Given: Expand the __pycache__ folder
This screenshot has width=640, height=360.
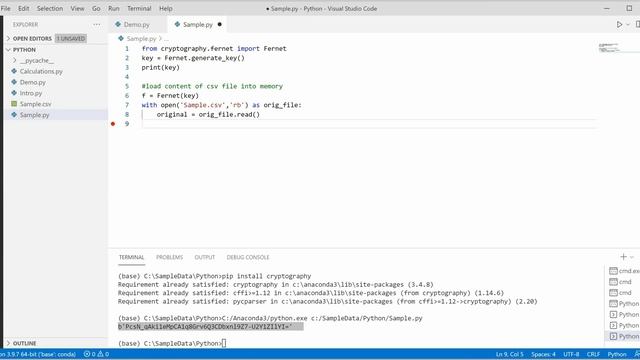Looking at the screenshot, I should click(37, 60).
